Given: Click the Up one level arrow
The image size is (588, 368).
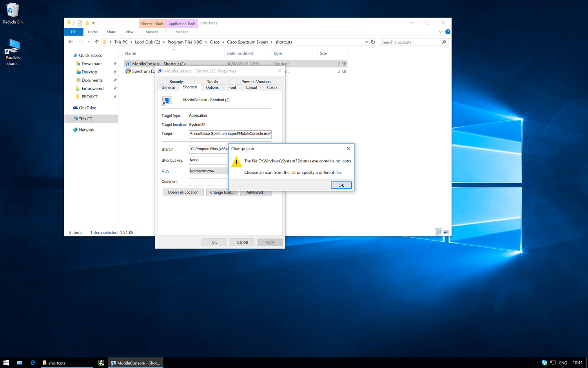Looking at the screenshot, I should click(97, 42).
